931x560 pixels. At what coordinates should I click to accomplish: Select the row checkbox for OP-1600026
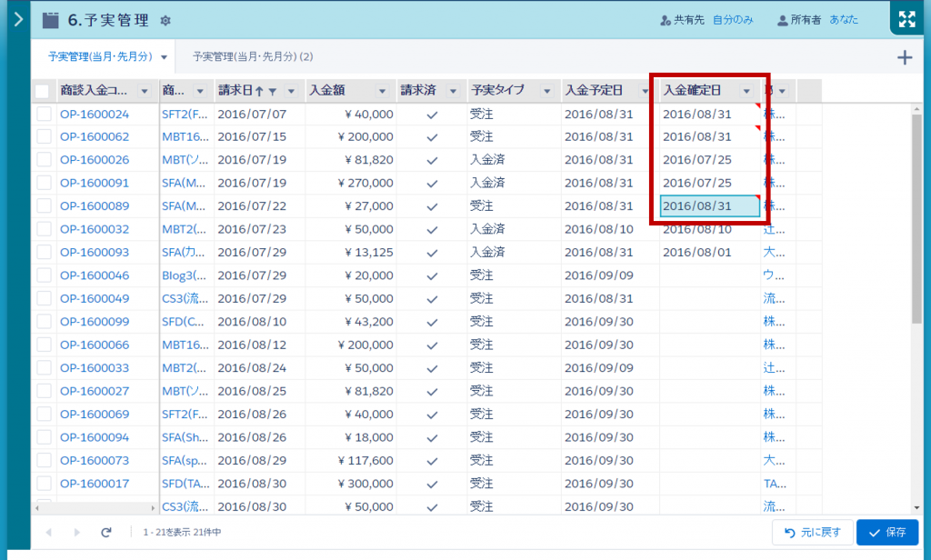pyautogui.click(x=44, y=160)
